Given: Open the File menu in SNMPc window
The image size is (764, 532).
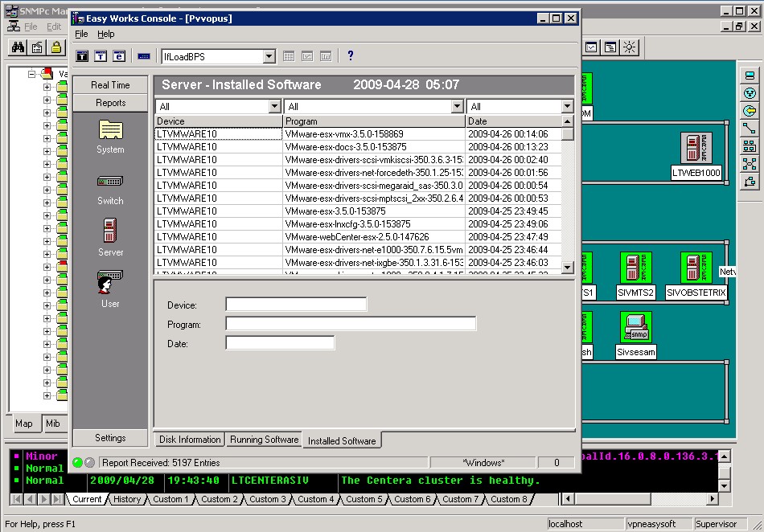Looking at the screenshot, I should click(31, 27).
